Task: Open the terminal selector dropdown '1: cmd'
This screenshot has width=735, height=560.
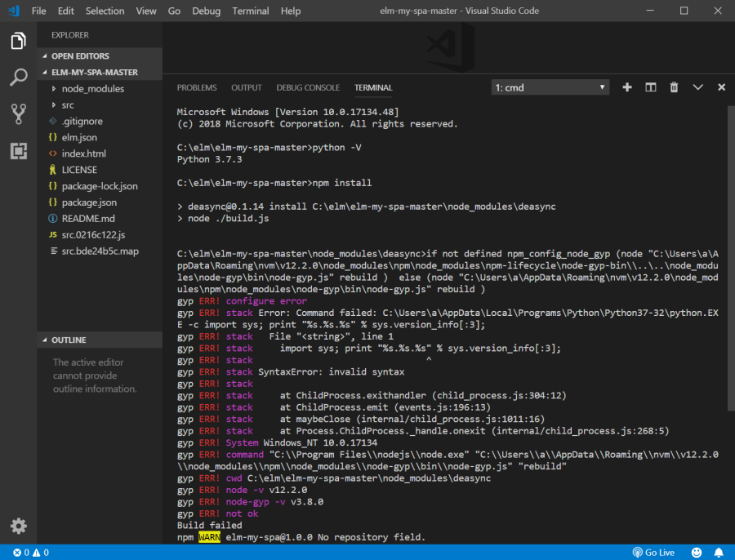Action: click(550, 87)
